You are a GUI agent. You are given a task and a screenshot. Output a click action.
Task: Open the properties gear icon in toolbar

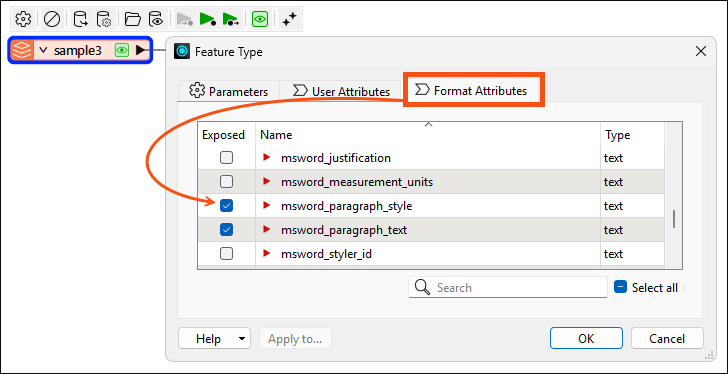[x=23, y=19]
